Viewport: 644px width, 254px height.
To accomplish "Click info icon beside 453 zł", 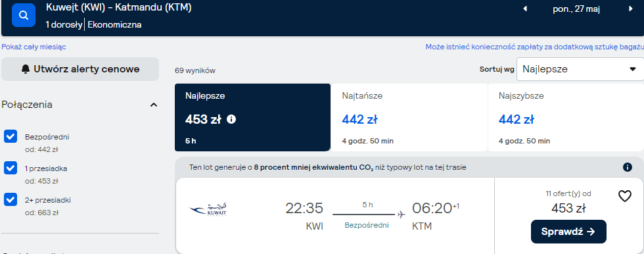I will click(x=231, y=120).
